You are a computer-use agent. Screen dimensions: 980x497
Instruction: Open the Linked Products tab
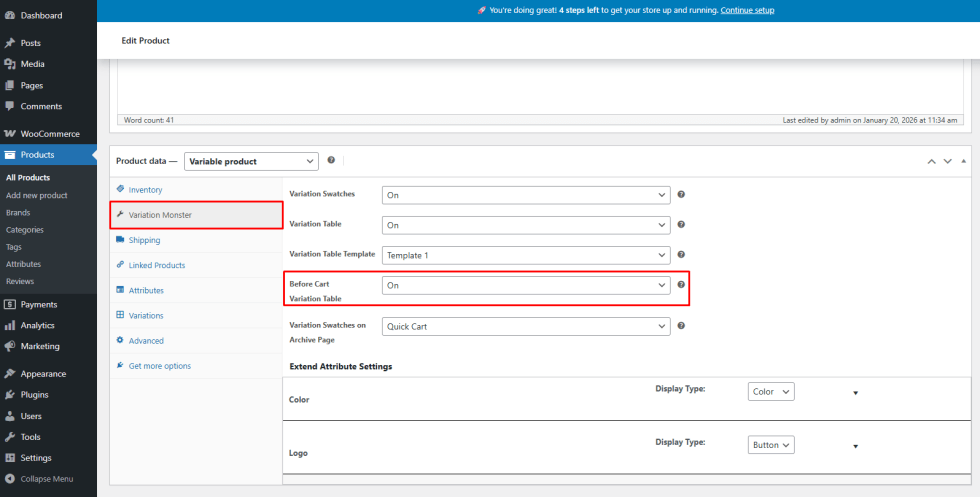pyautogui.click(x=156, y=265)
